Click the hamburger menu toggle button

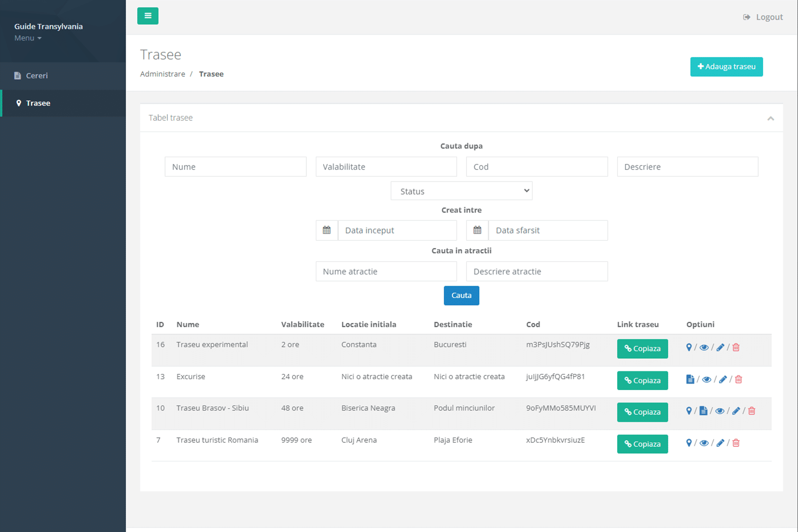pyautogui.click(x=148, y=16)
